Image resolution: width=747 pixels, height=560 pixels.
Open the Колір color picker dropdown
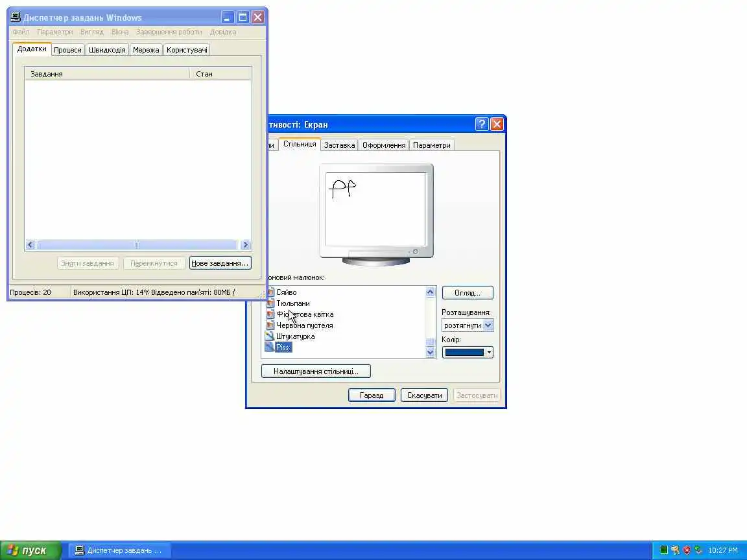click(x=468, y=352)
